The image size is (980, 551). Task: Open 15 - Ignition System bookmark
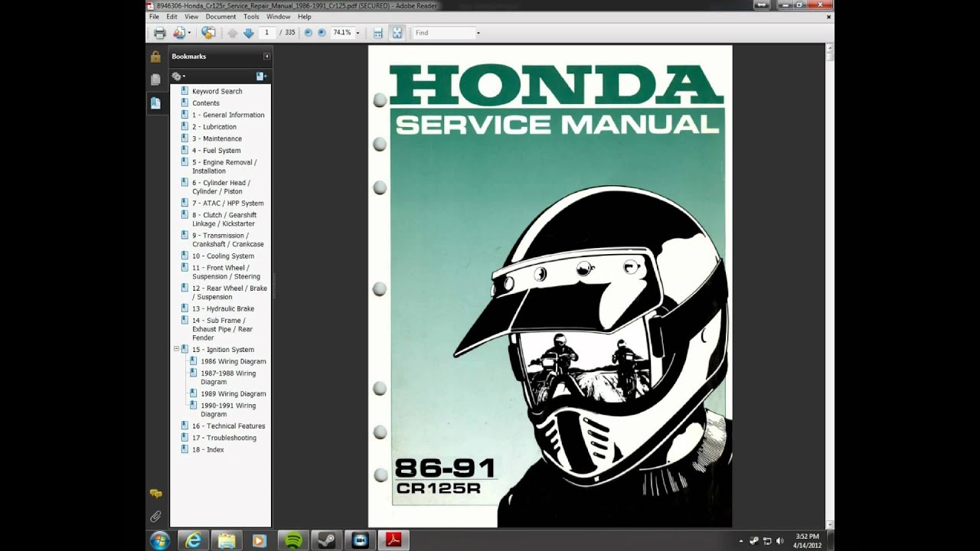coord(223,350)
